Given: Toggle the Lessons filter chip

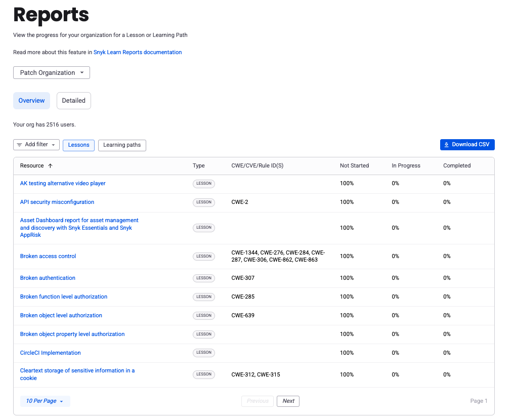Looking at the screenshot, I should (78, 145).
